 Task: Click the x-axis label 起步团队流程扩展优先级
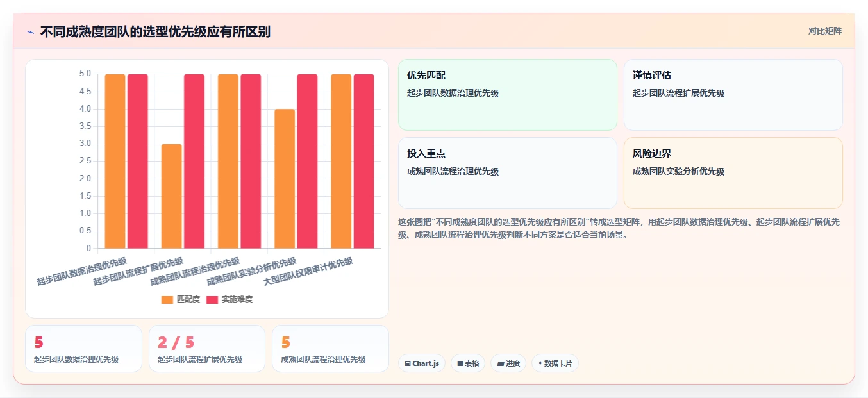138,271
